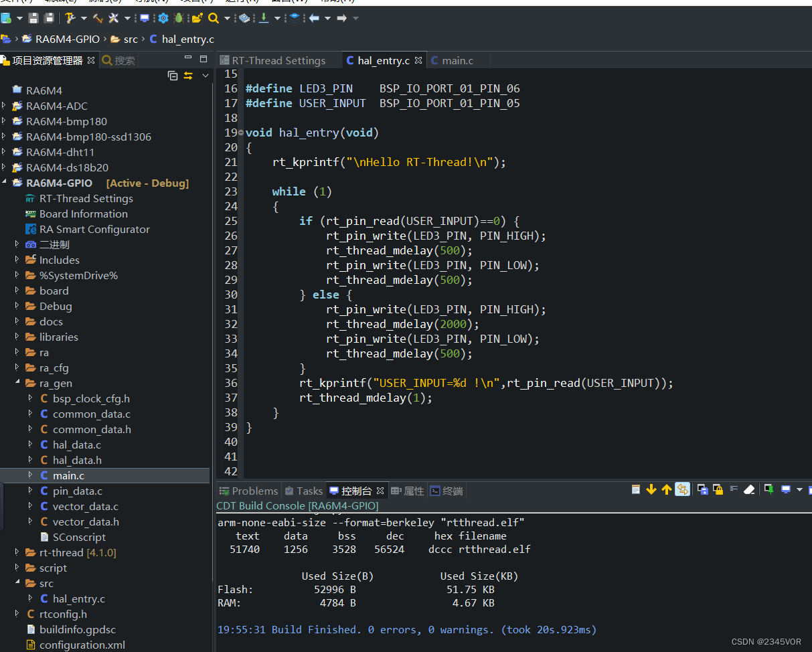Viewport: 812px width, 652px height.
Task: Clear the console with the eraser icon
Action: click(x=749, y=490)
